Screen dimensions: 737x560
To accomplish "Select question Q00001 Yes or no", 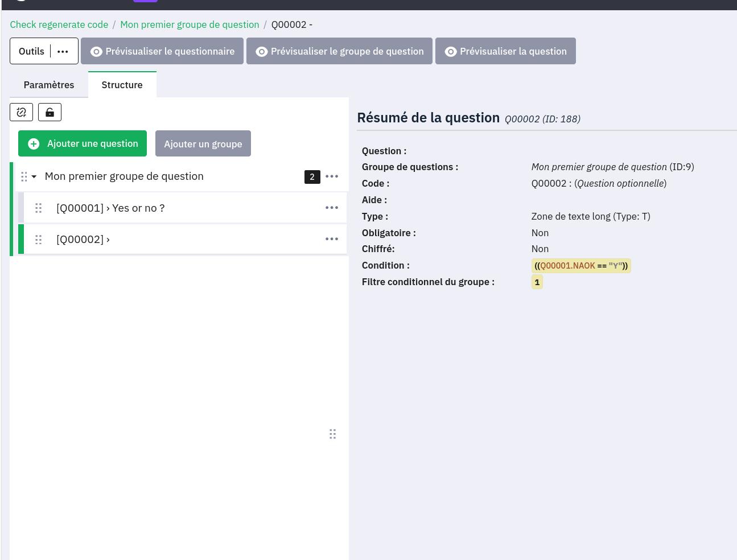I will tap(110, 208).
